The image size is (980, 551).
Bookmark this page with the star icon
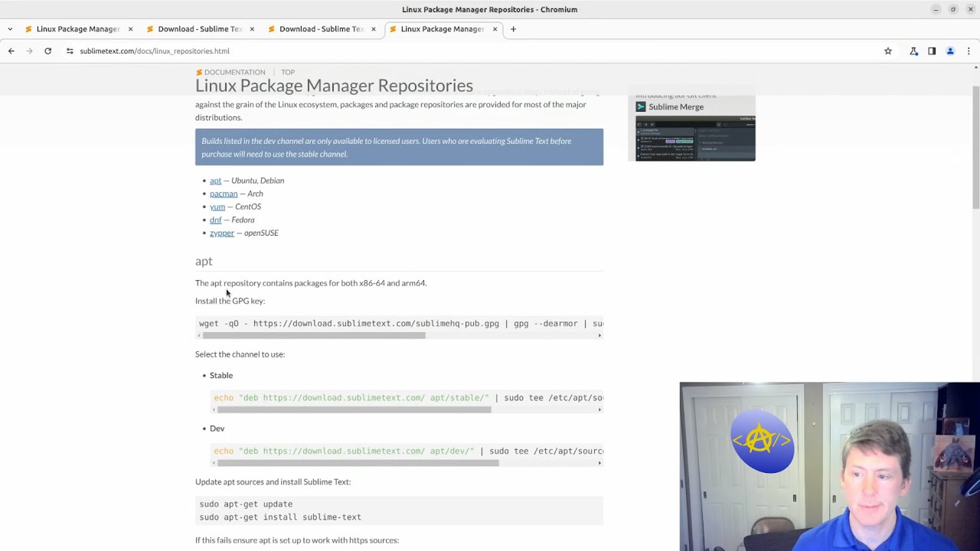[888, 51]
